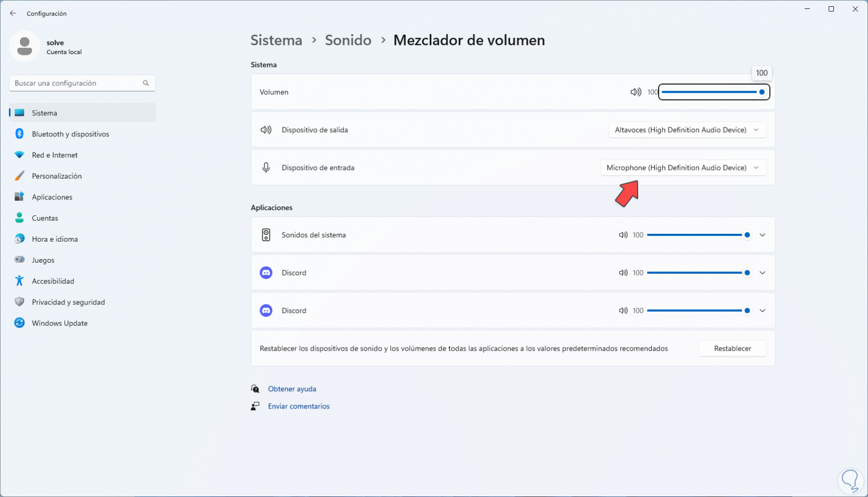868x497 pixels.
Task: Click the search magnifier icon
Action: (146, 83)
